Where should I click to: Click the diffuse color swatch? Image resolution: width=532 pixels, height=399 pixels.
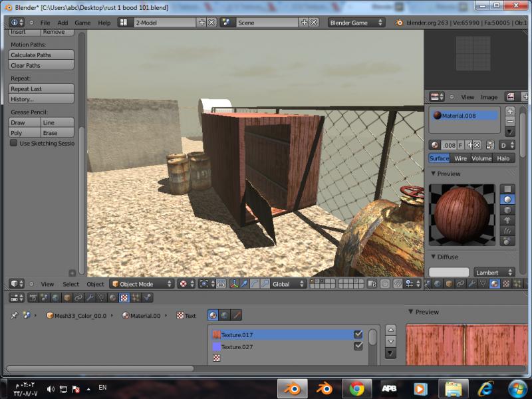click(449, 272)
